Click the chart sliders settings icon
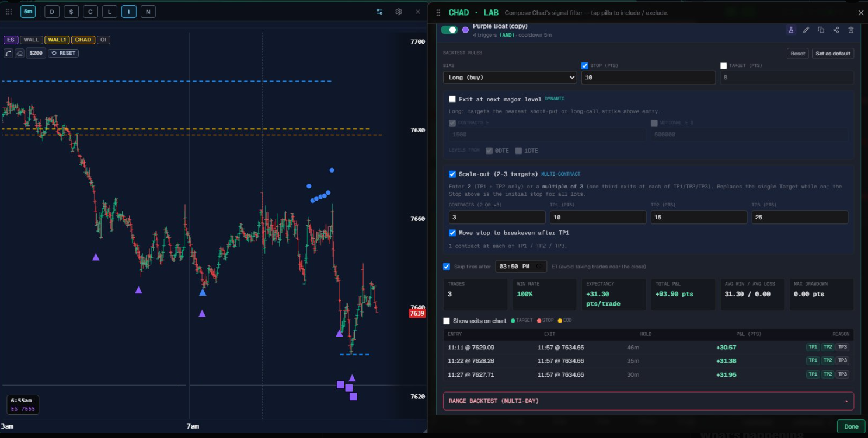The image size is (868, 438). [x=379, y=12]
